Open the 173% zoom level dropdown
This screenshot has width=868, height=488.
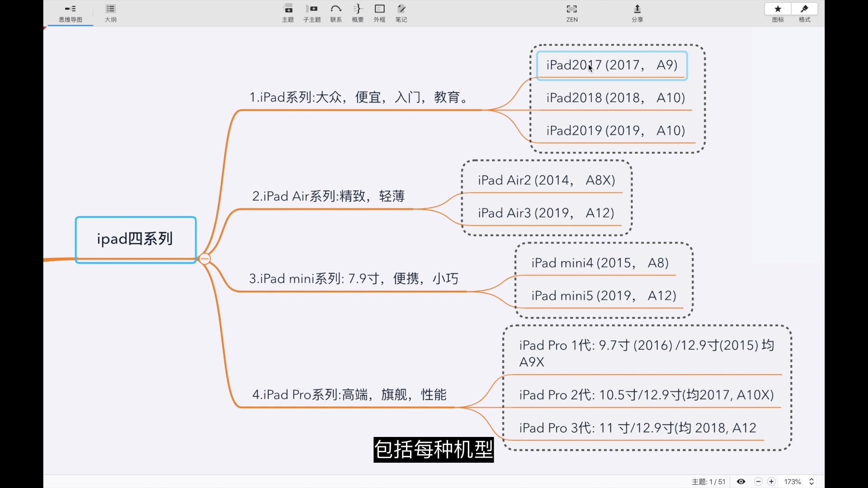[793, 482]
